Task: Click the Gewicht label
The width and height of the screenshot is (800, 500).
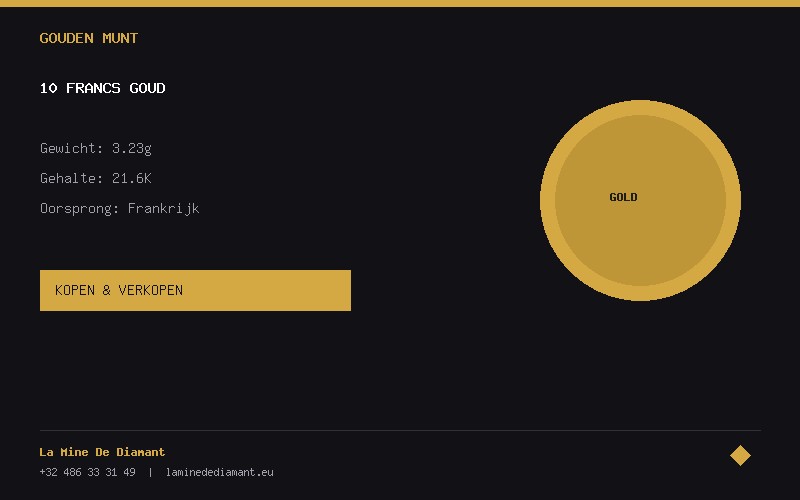Action: click(x=71, y=148)
